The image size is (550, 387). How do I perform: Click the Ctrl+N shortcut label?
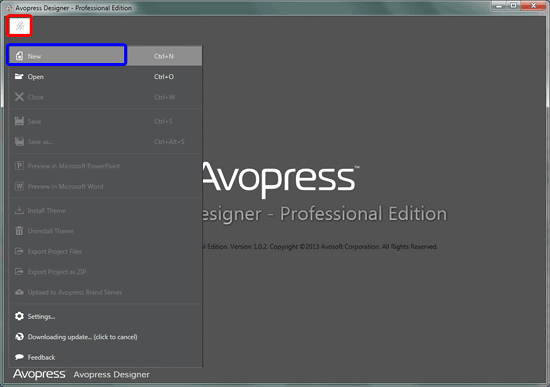(x=164, y=56)
